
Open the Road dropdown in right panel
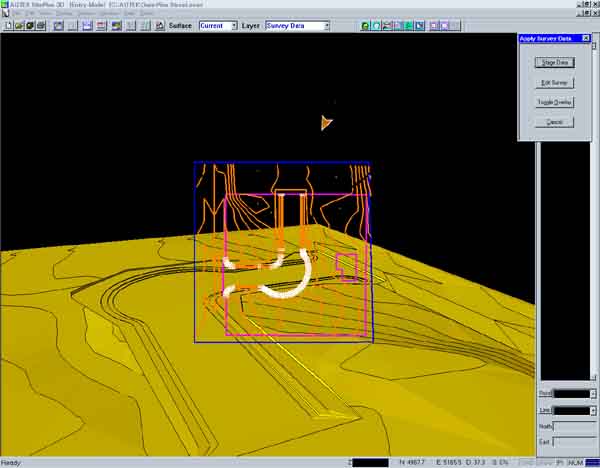[x=592, y=394]
